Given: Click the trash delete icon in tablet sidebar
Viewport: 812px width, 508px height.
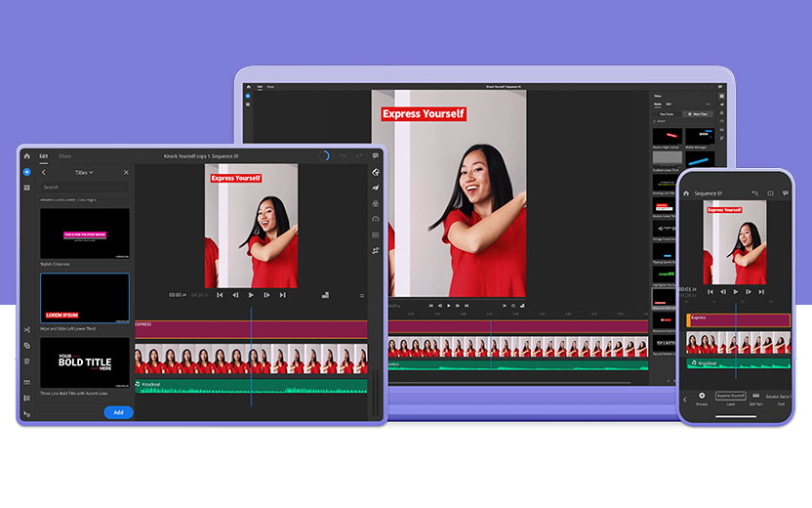Looking at the screenshot, I should 26,360.
